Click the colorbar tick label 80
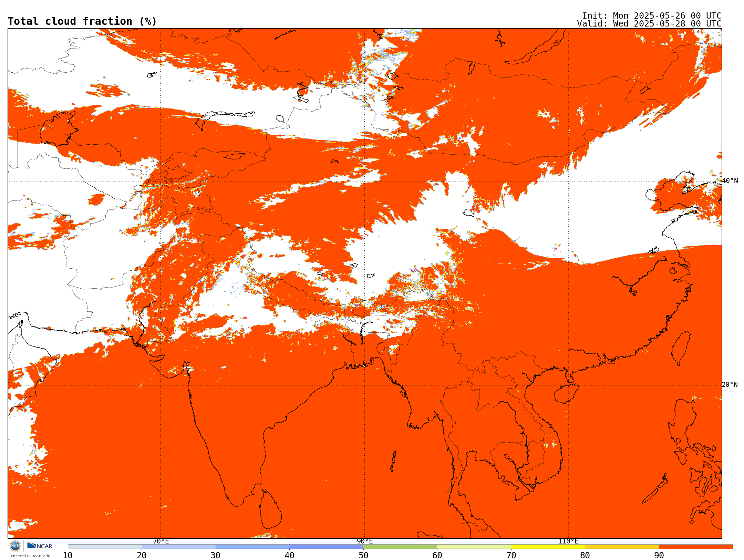 [585, 556]
